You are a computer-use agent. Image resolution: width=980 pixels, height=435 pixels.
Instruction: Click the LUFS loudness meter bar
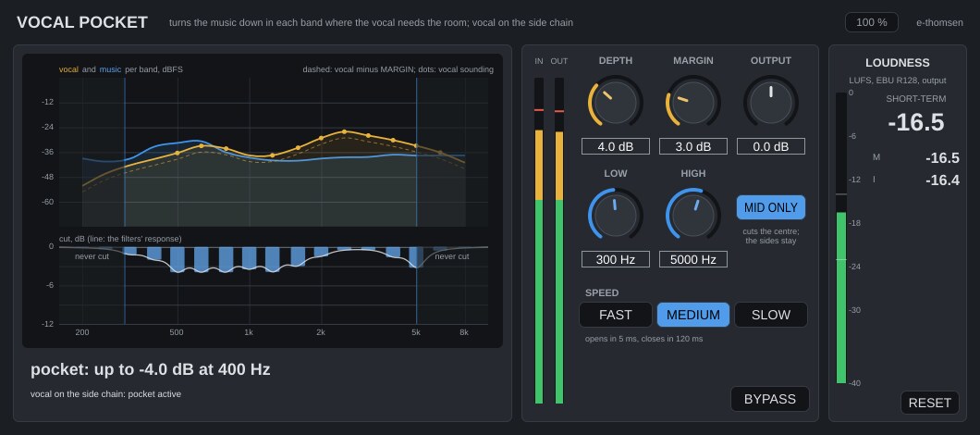(x=841, y=238)
